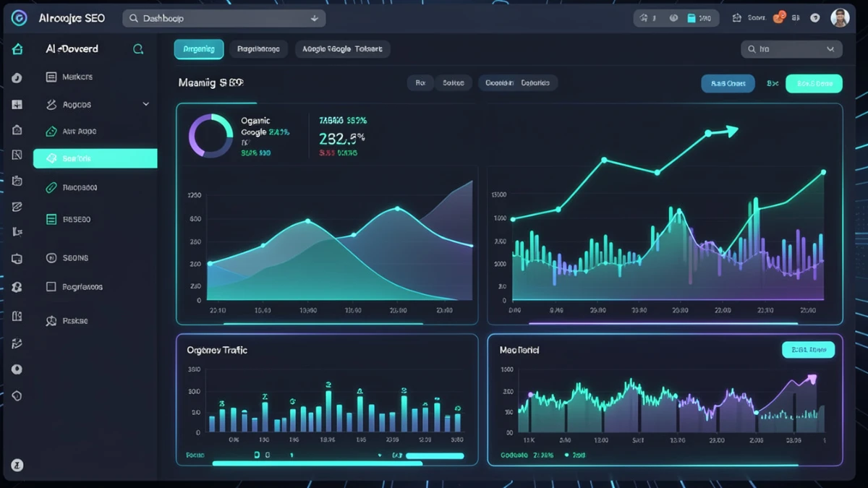
Task: Click inside the Dashboard search input
Action: [x=224, y=18]
